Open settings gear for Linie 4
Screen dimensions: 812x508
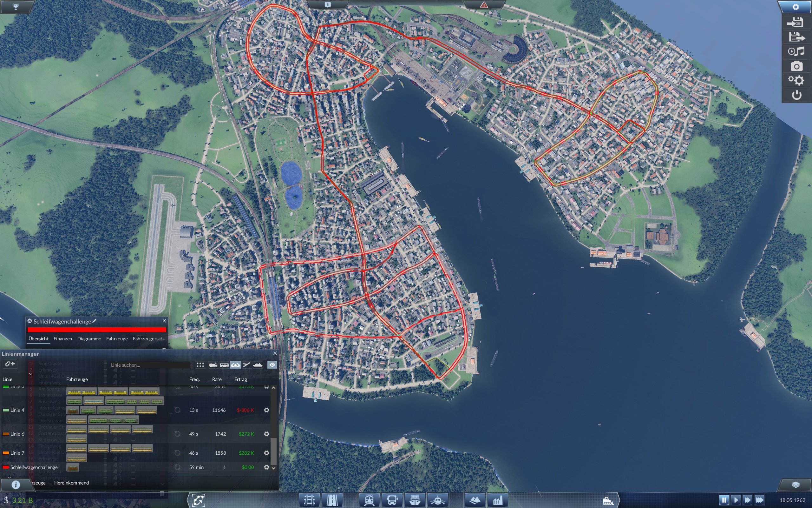click(x=266, y=410)
